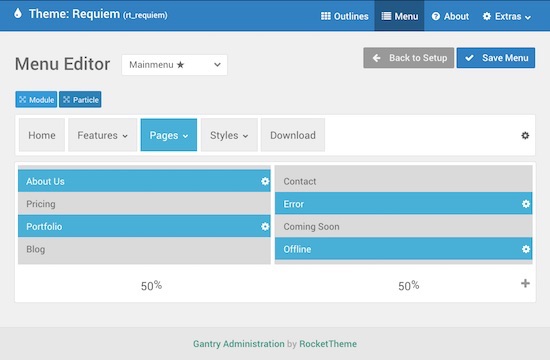550x360 pixels.
Task: Open settings gear for Error item
Action: (525, 204)
